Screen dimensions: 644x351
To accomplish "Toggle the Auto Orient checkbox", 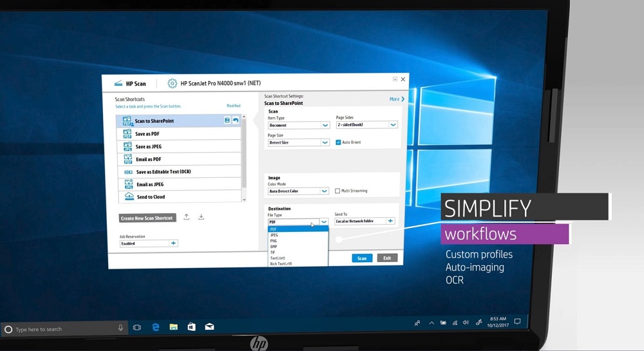I will click(x=338, y=142).
